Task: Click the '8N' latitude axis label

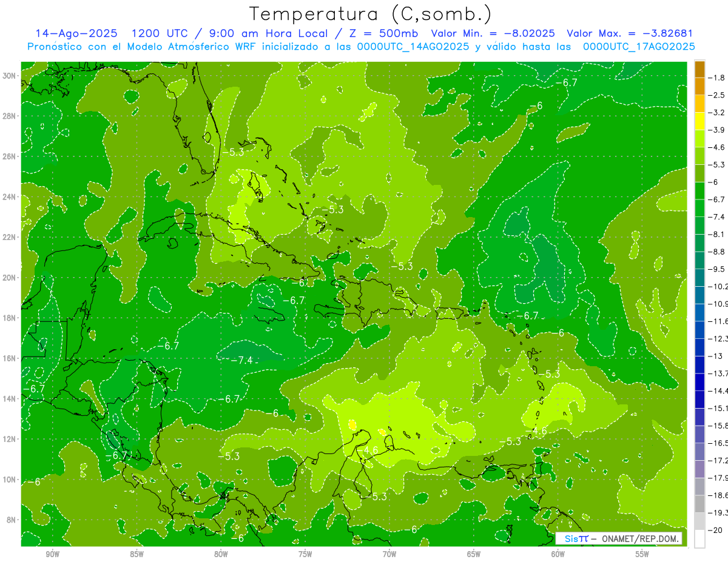Action: coord(12,520)
